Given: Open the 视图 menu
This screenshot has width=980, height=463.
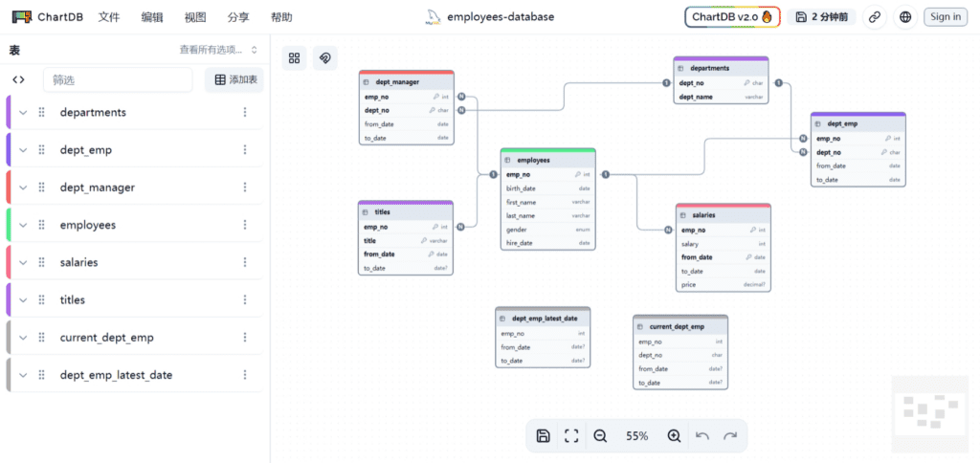Looking at the screenshot, I should 195,17.
